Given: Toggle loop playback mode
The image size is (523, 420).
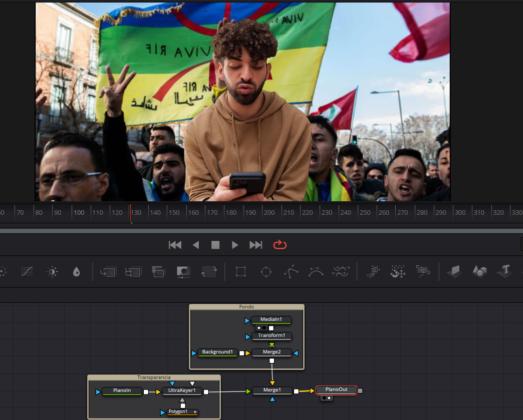Looking at the screenshot, I should click(x=280, y=245).
